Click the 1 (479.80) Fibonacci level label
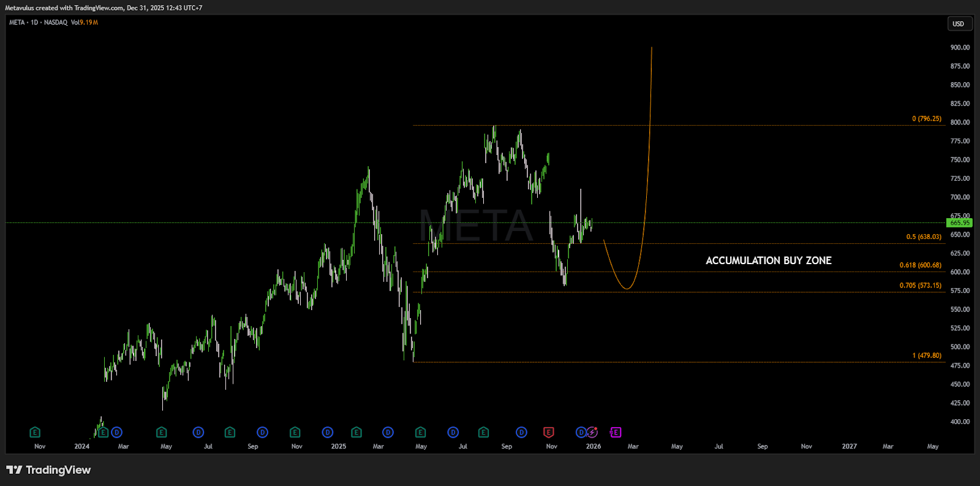This screenshot has width=980, height=486. [926, 355]
